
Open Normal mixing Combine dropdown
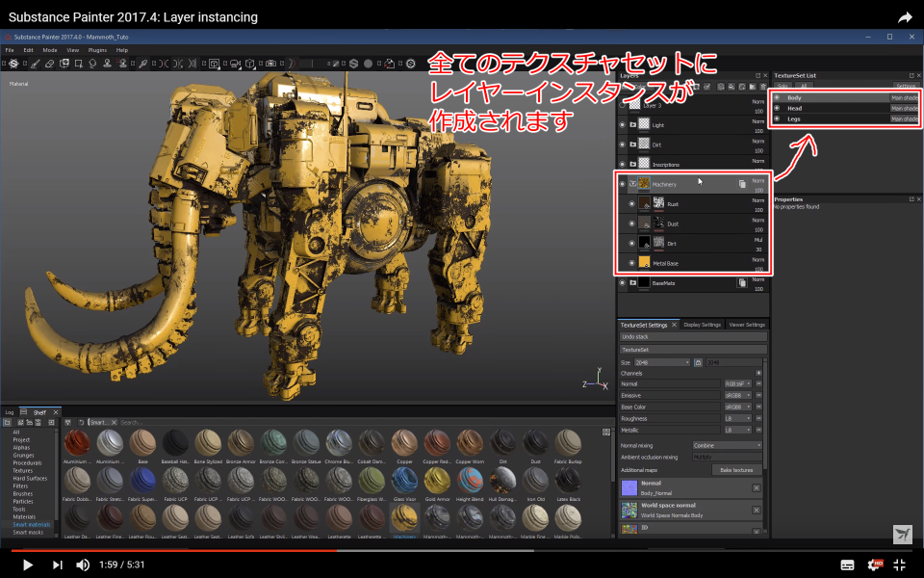click(x=728, y=445)
